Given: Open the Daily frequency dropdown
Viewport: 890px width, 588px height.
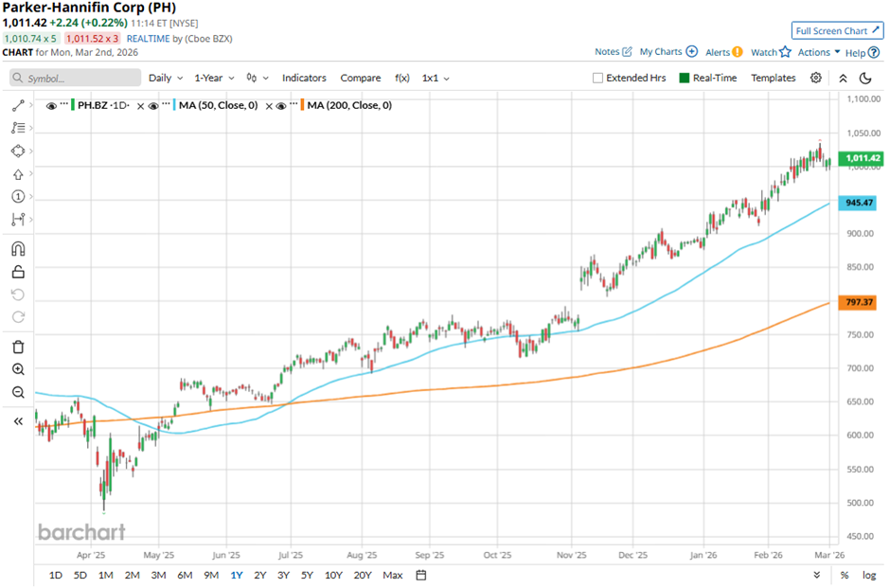Looking at the screenshot, I should click(x=165, y=79).
